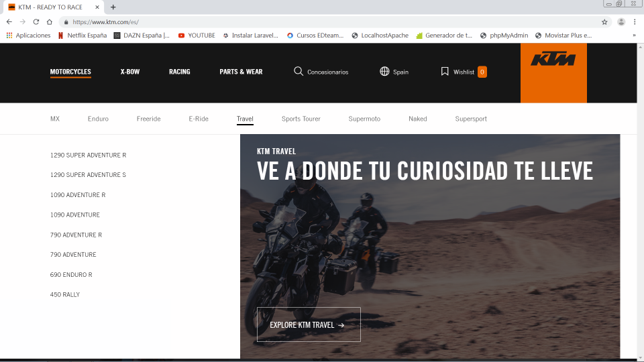This screenshot has height=362, width=644.
Task: Select the Travel category tab
Action: (245, 119)
